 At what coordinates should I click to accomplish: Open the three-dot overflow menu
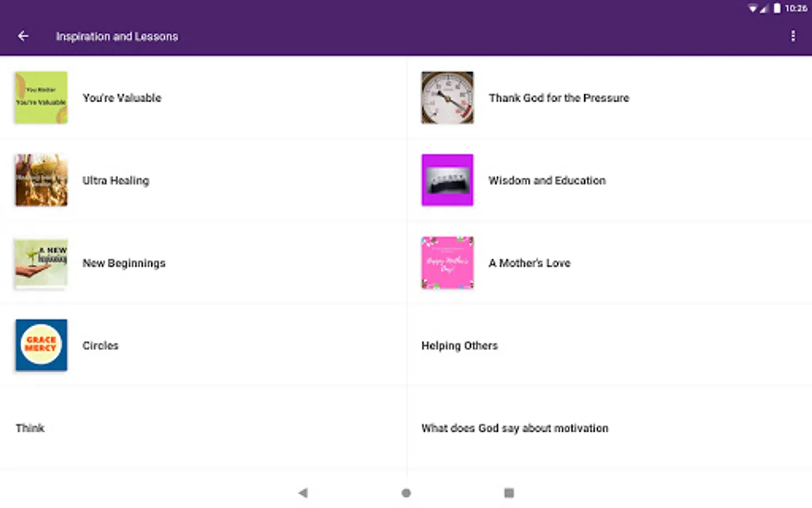coord(793,36)
